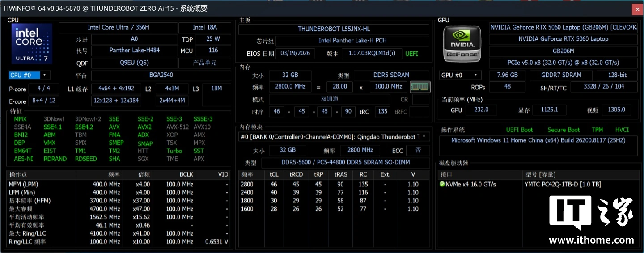Click the Intel Core Ultra 7 logo
The width and height of the screenshot is (644, 253).
32,44
